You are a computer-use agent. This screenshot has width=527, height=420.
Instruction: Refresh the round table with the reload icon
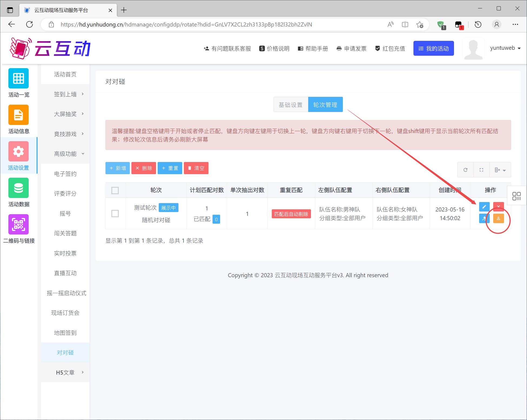[465, 170]
